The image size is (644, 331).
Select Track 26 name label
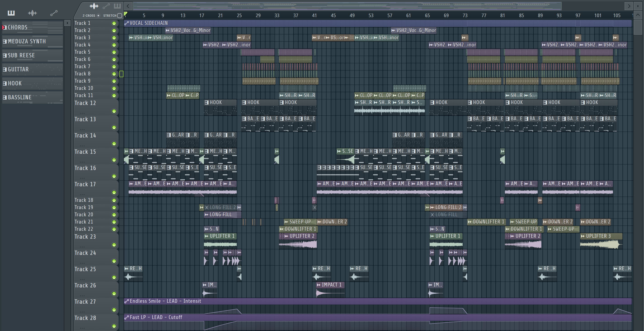click(85, 285)
